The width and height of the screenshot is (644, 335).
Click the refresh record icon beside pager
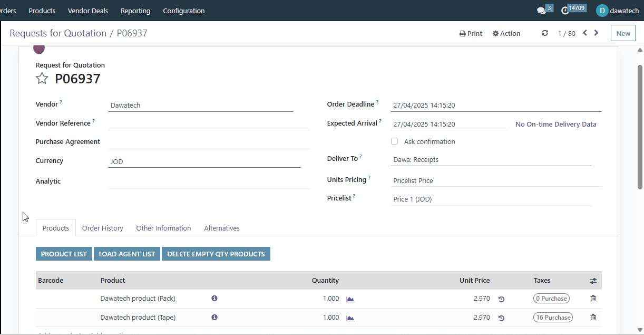tap(545, 33)
